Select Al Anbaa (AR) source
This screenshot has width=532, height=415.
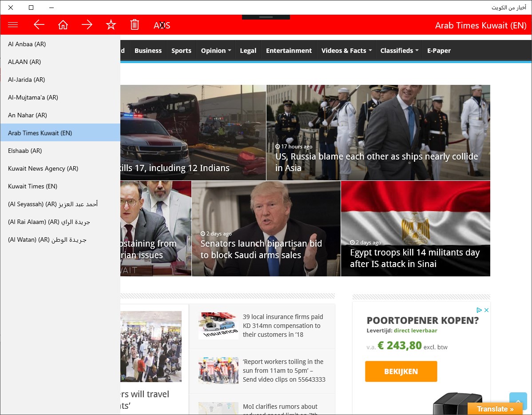coord(60,44)
